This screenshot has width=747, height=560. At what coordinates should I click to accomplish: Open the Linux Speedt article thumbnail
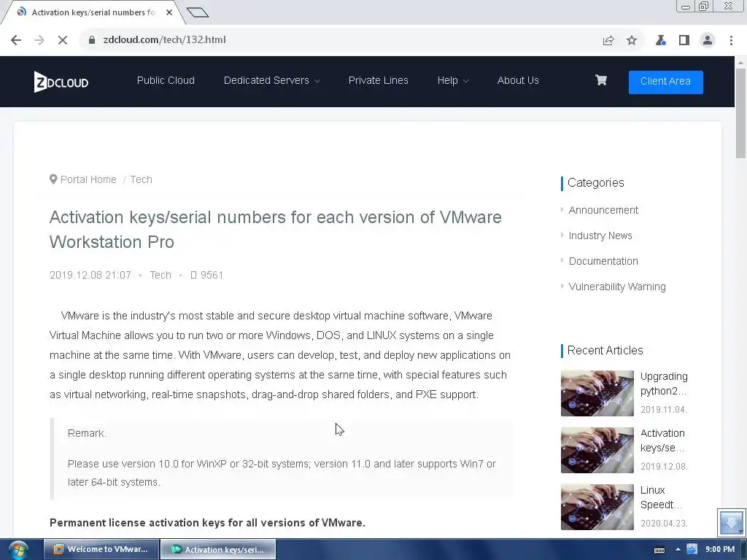597,507
